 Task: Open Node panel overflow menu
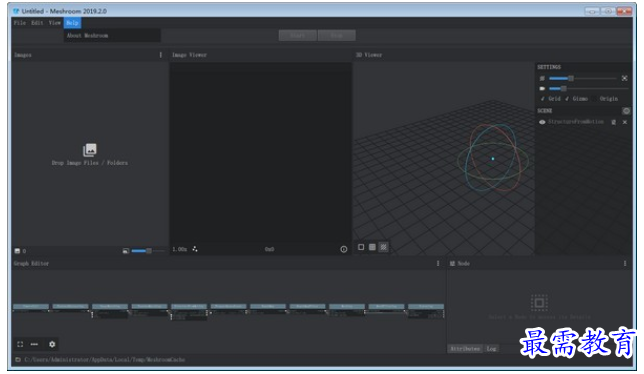tap(625, 263)
